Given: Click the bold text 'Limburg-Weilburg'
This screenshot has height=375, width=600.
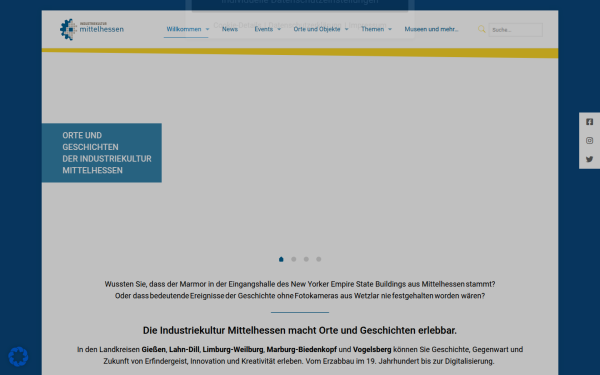Looking at the screenshot, I should click(x=233, y=349).
